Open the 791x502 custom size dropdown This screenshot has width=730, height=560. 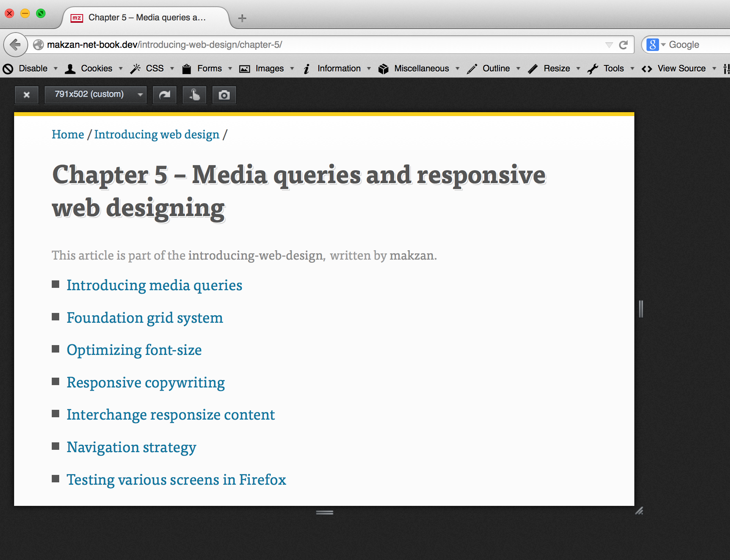click(x=95, y=95)
